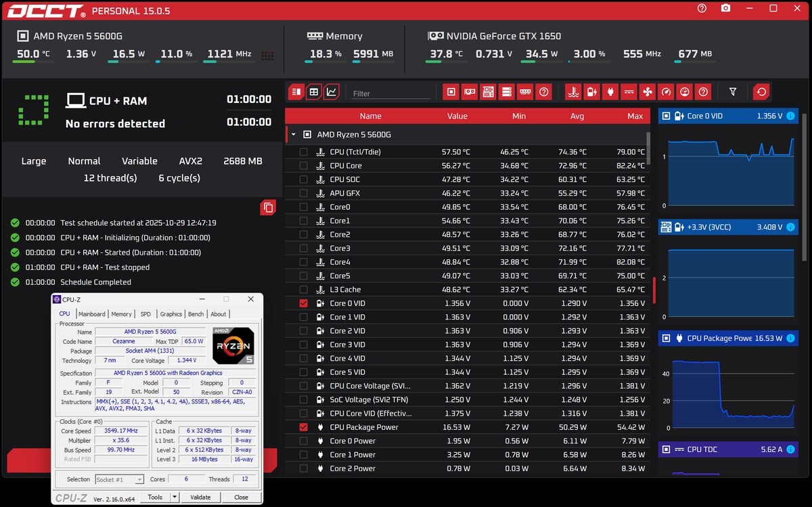Collapse the AMD Ryzen 5 5600G sensor group
This screenshot has width=812, height=507.
tap(294, 134)
